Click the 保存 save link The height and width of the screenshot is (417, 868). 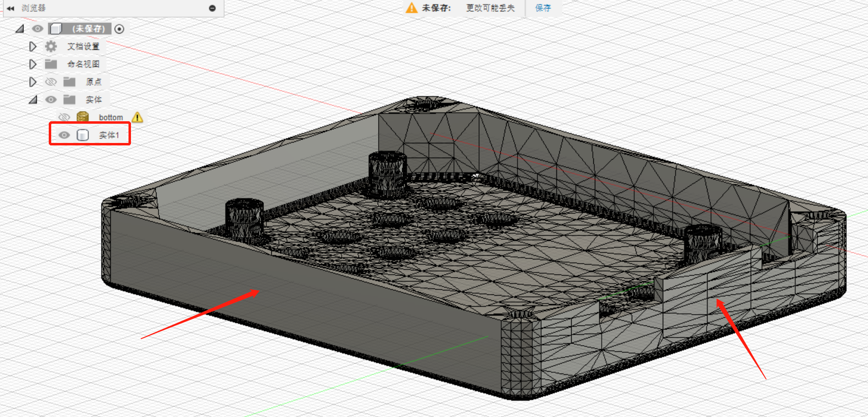pos(543,8)
